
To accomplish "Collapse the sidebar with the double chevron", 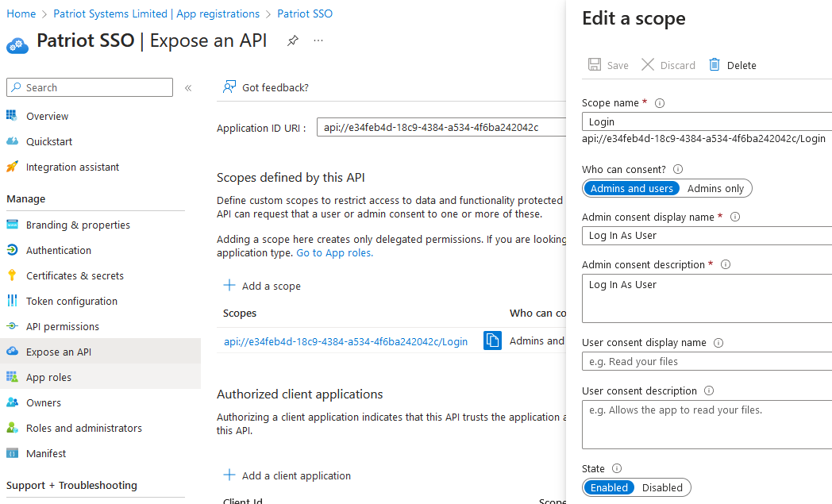I will (x=188, y=88).
